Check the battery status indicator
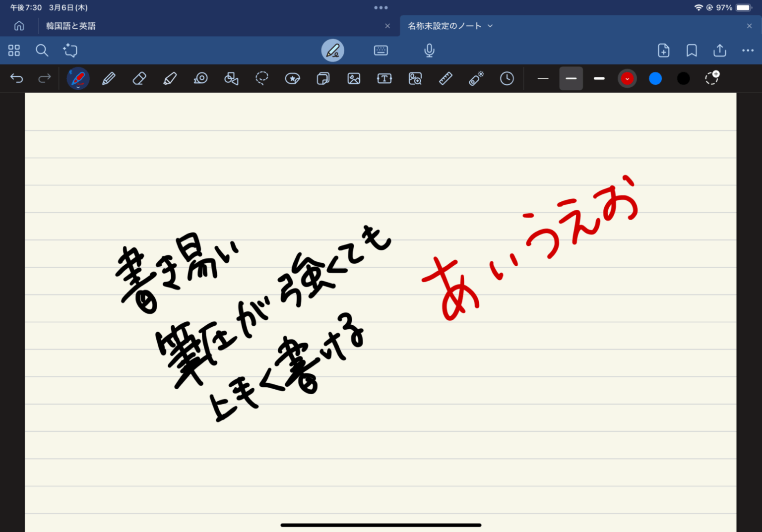 (744, 7)
